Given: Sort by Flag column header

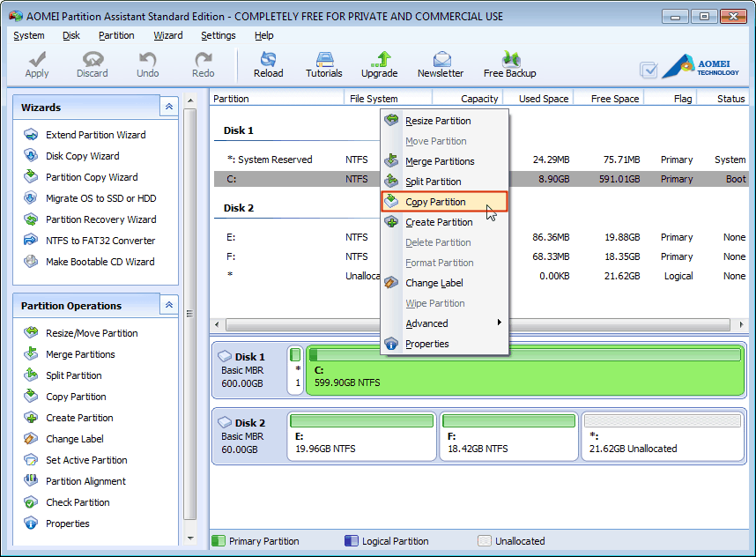Looking at the screenshot, I should point(671,99).
